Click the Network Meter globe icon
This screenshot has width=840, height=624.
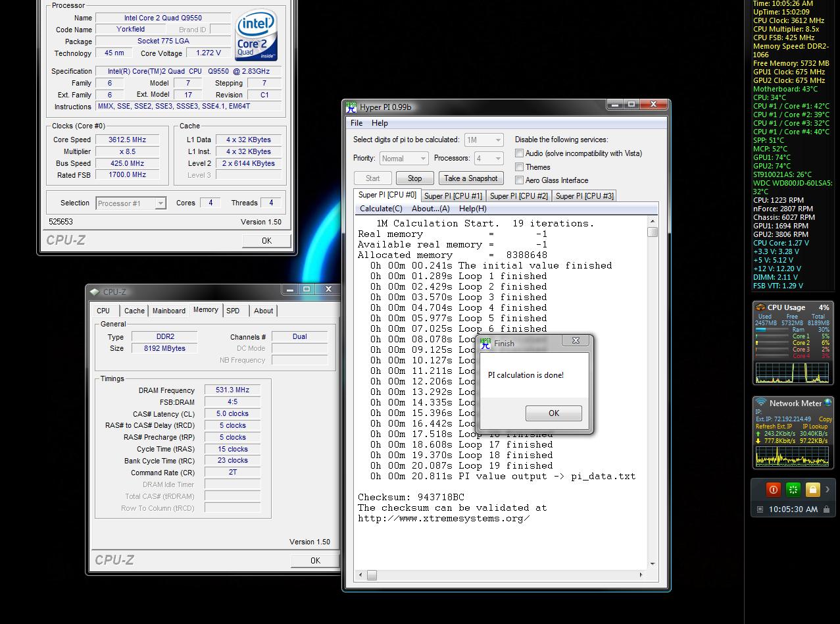(828, 402)
